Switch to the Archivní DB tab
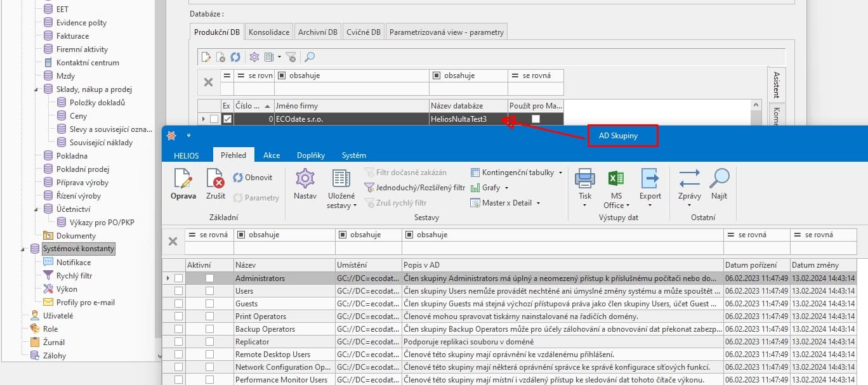 coord(318,32)
